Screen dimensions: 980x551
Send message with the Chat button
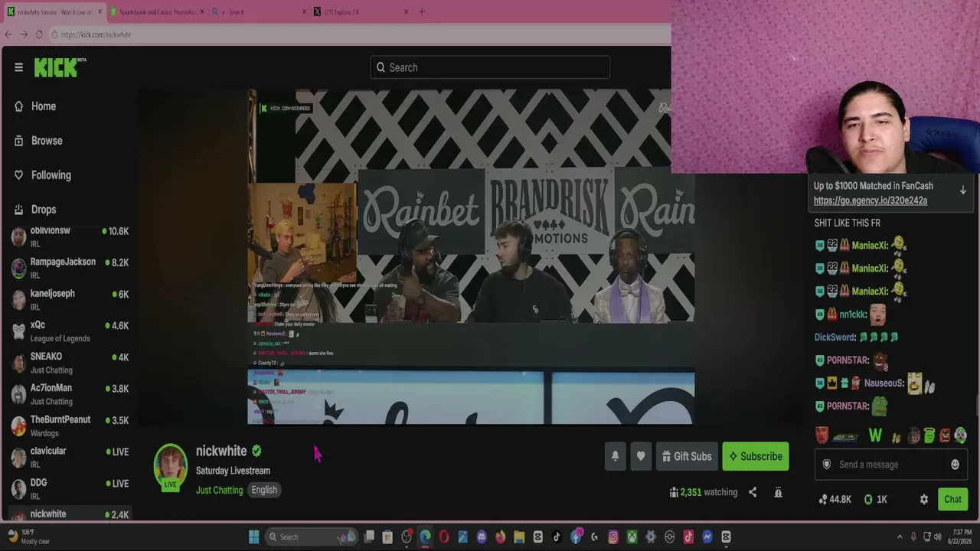[x=952, y=499]
